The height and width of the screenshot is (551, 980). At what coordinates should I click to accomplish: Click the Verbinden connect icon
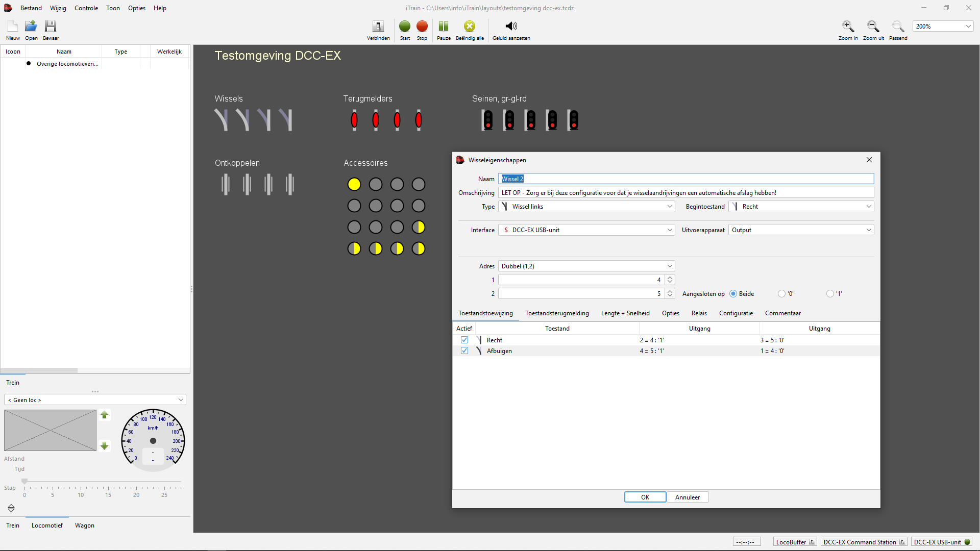378,27
